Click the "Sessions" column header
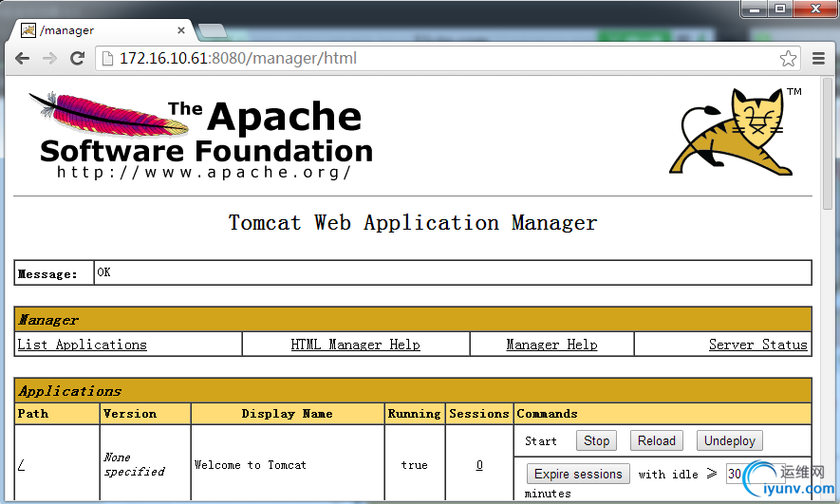Screen dimensions: 840x504 [479, 414]
